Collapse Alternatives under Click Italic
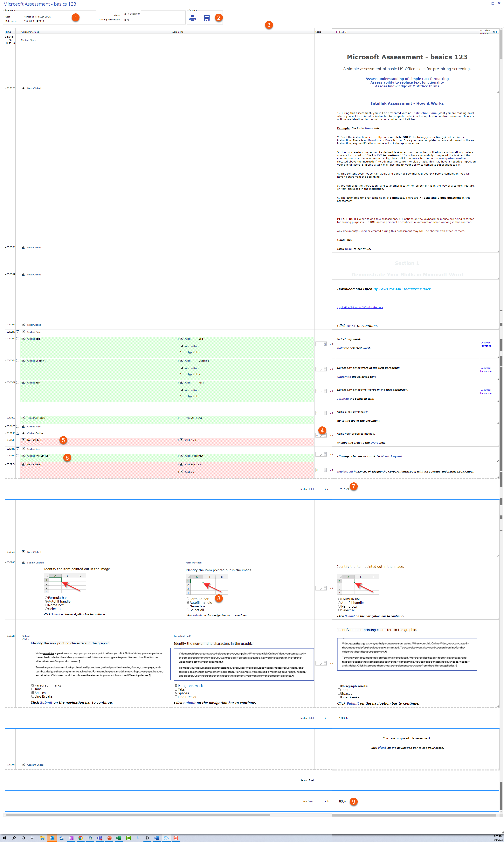The image size is (504, 842). click(x=182, y=390)
